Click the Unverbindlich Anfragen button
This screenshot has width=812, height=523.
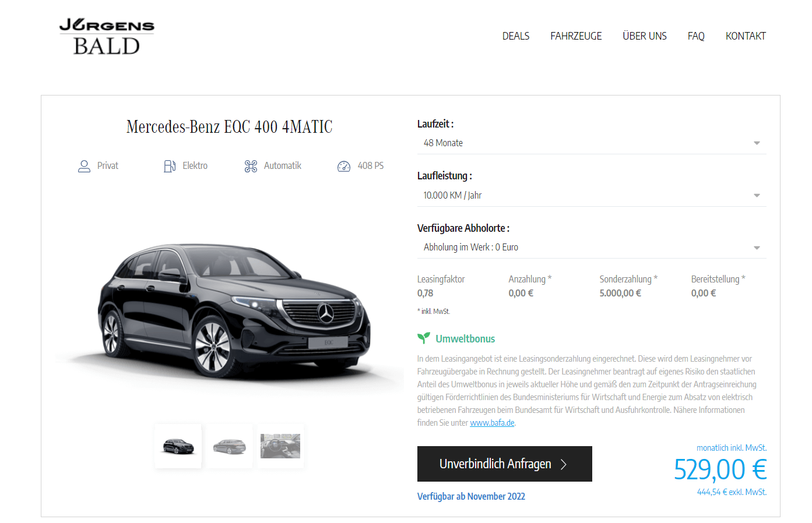(x=505, y=464)
